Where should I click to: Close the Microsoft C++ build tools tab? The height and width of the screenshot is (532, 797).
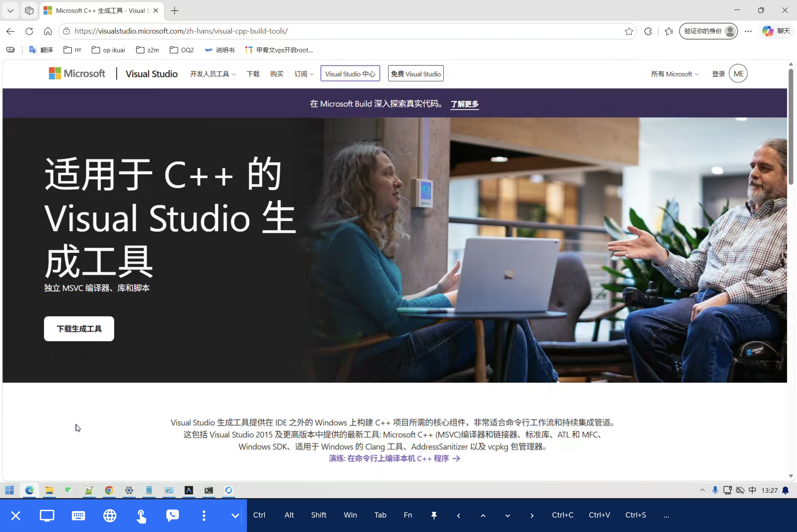pos(156,10)
